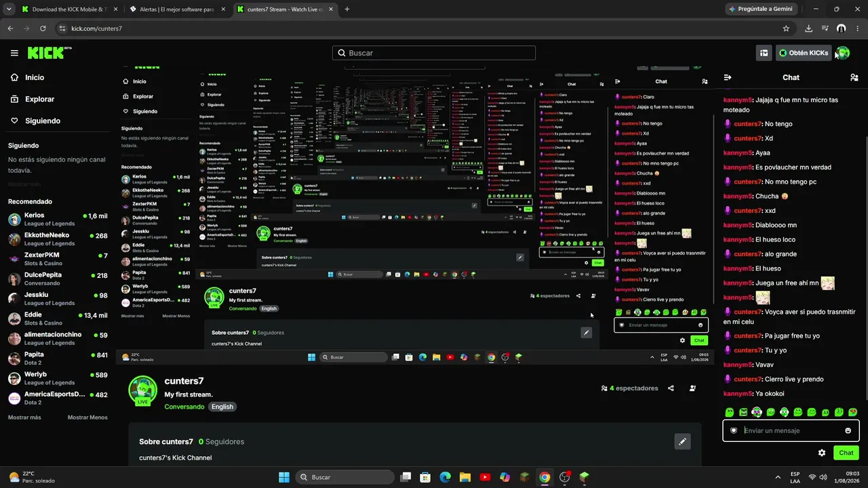Viewport: 868px width, 488px height.
Task: Click cunters7 username in 'Cierro live y prendo' message
Action: [x=748, y=379]
